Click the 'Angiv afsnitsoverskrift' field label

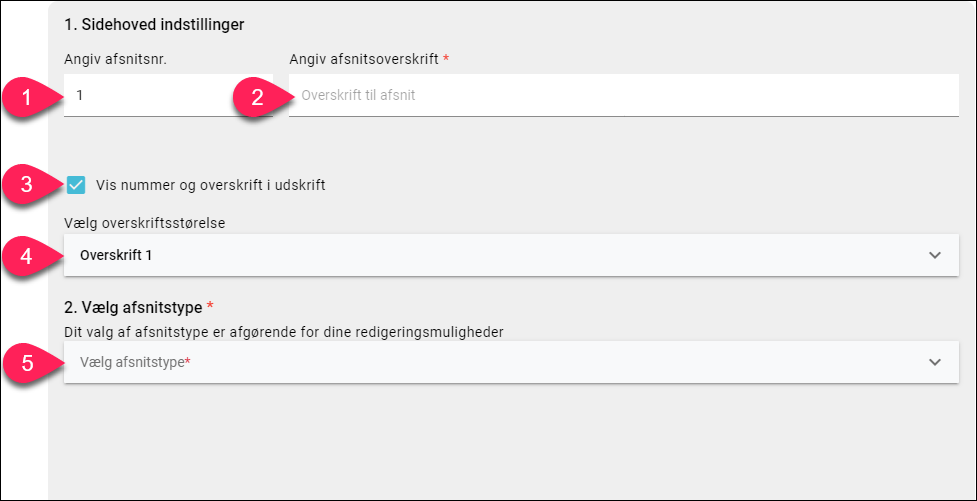[x=364, y=60]
